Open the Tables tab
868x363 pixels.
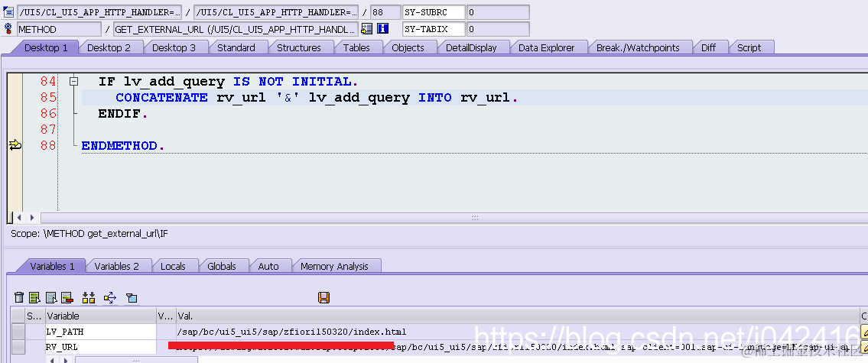pos(356,47)
